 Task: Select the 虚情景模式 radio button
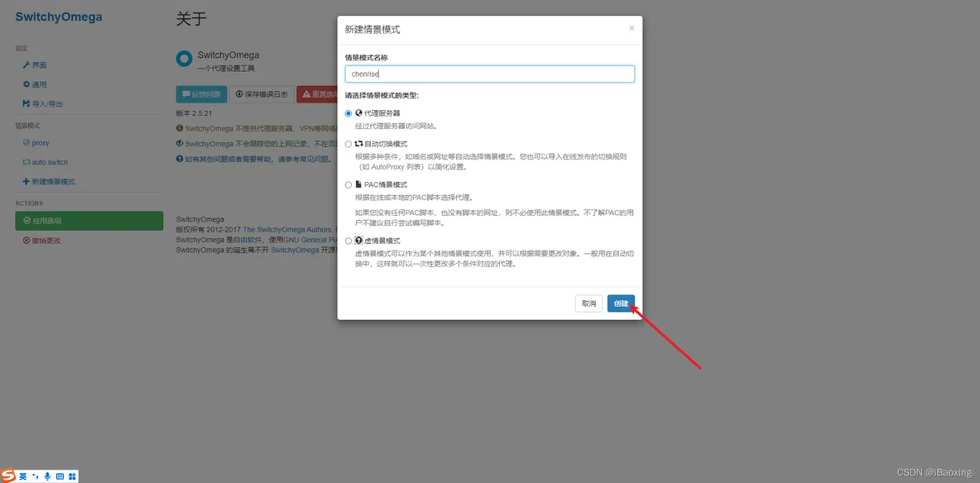tap(348, 241)
